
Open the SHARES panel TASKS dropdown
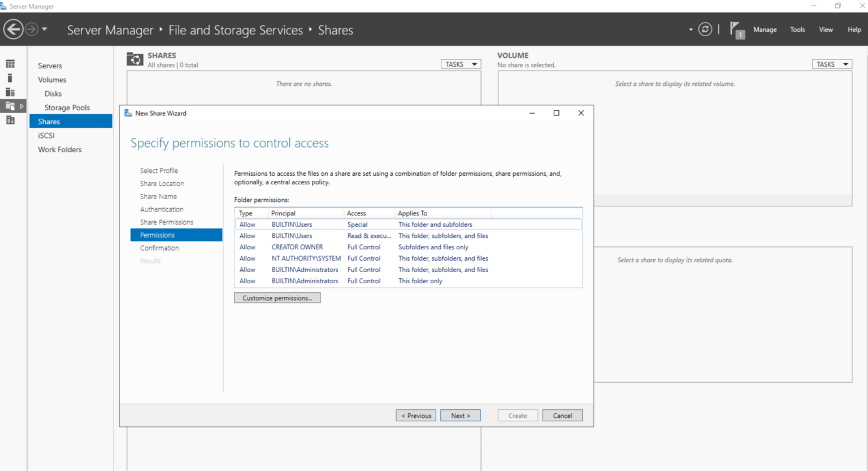[x=461, y=64]
